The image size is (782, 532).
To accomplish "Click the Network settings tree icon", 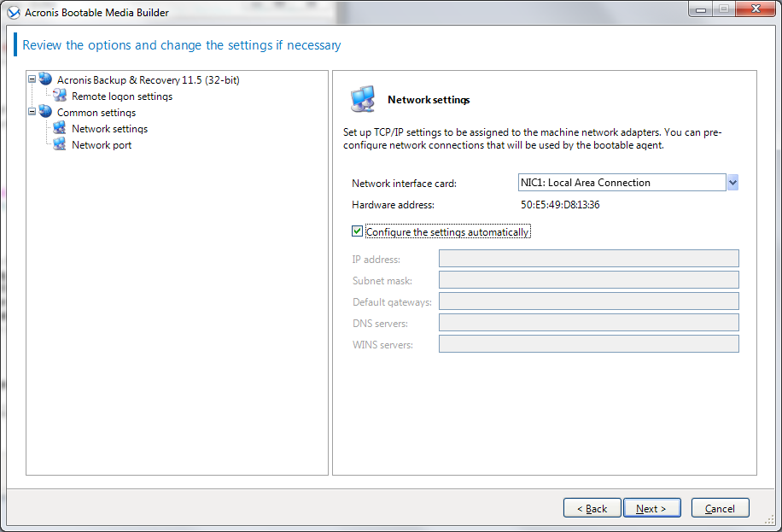I will pos(60,128).
